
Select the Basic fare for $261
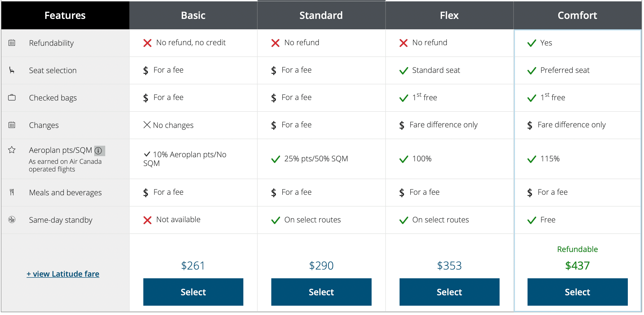tap(193, 292)
